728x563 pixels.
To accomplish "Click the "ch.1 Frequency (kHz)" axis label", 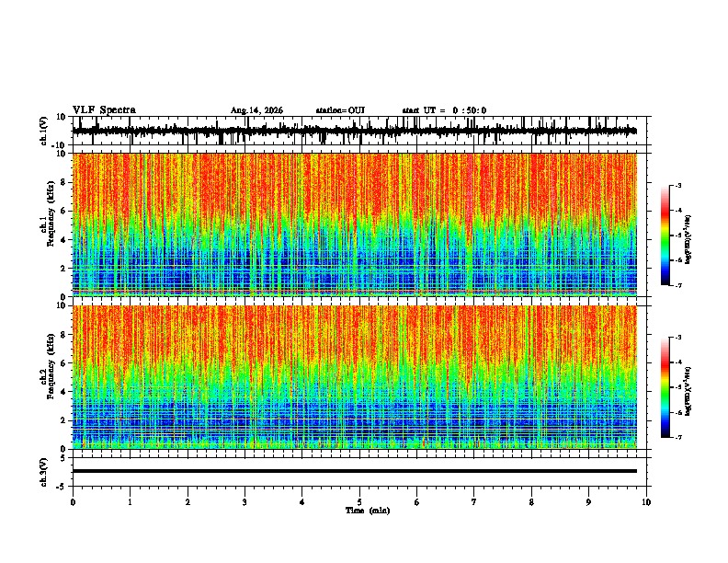I will tap(48, 214).
